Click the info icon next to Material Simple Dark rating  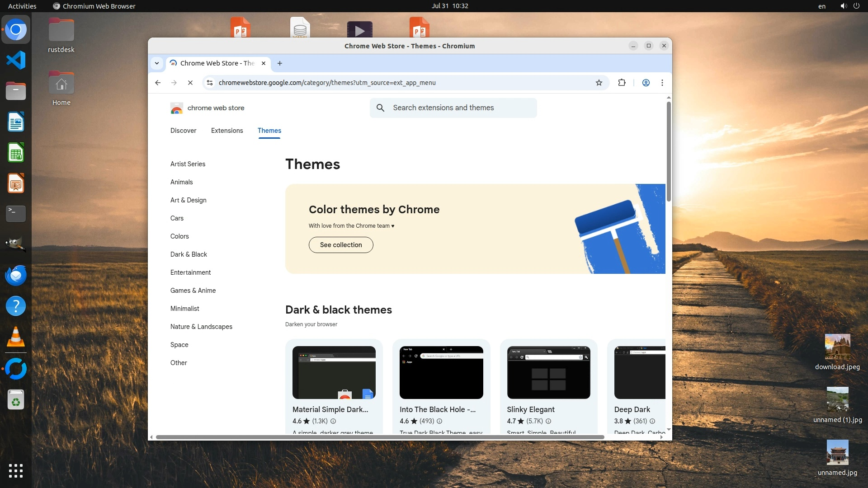pos(333,421)
